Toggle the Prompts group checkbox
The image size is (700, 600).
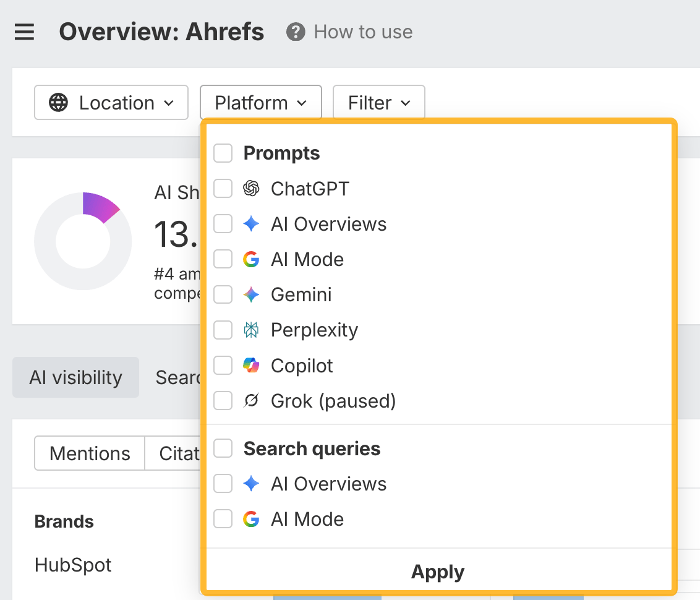223,153
